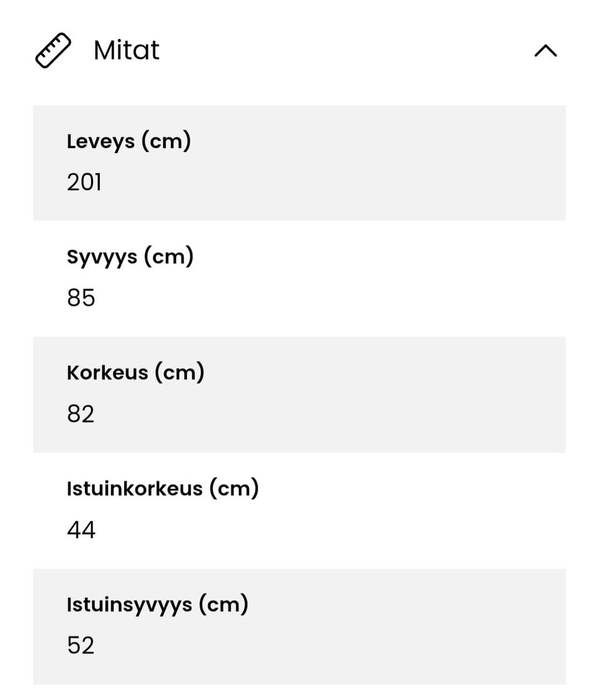Click the width value 201
599x700 pixels.
click(84, 182)
